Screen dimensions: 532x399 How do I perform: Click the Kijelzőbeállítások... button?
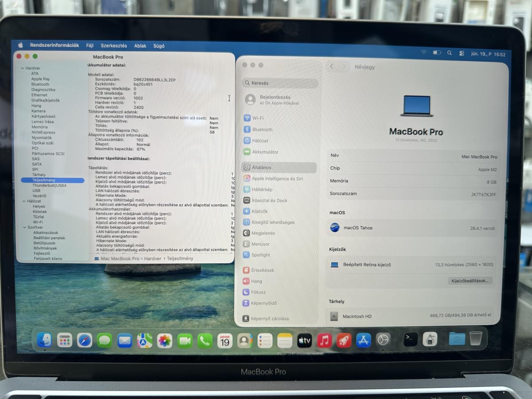point(470,281)
